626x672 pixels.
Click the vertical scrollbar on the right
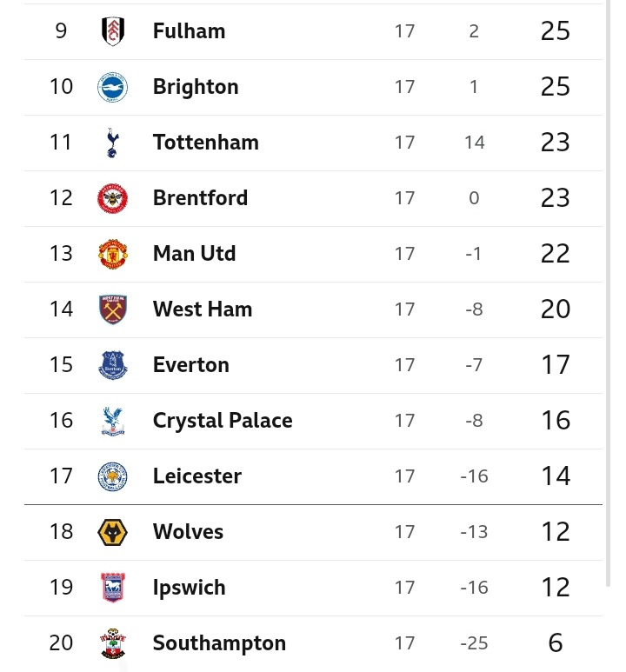click(608, 293)
